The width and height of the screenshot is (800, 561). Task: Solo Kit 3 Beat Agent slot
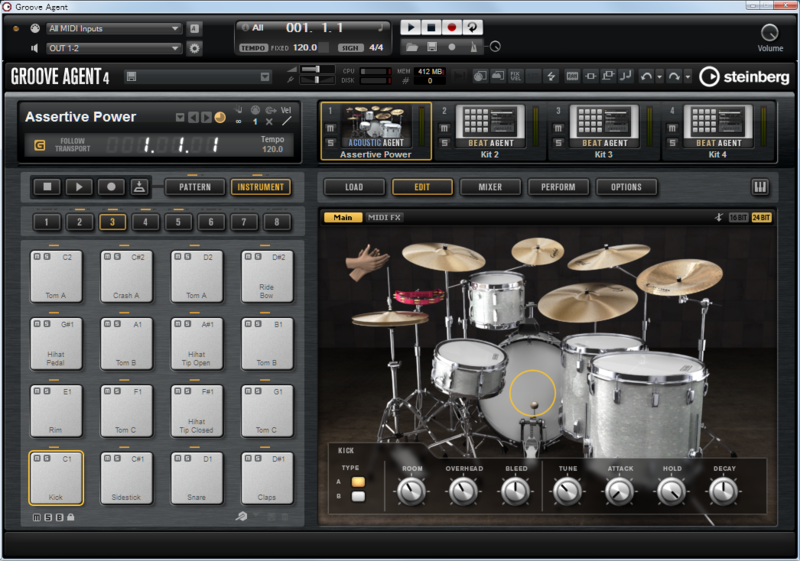[x=559, y=143]
